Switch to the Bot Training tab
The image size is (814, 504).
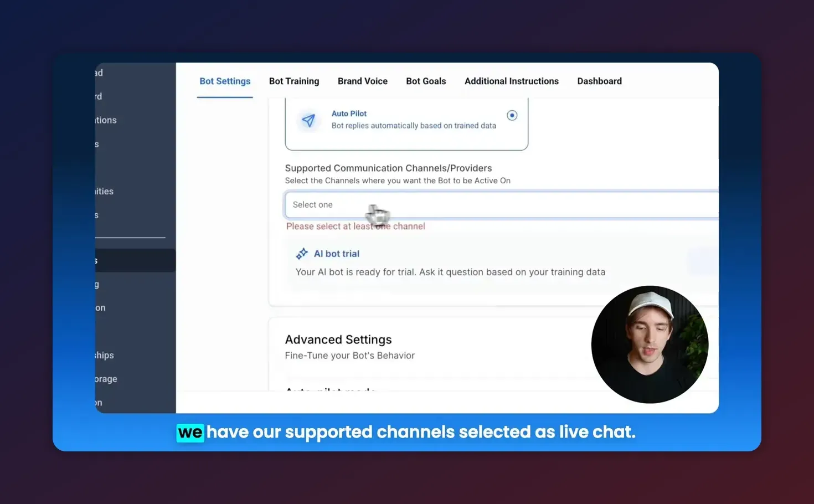coord(294,81)
